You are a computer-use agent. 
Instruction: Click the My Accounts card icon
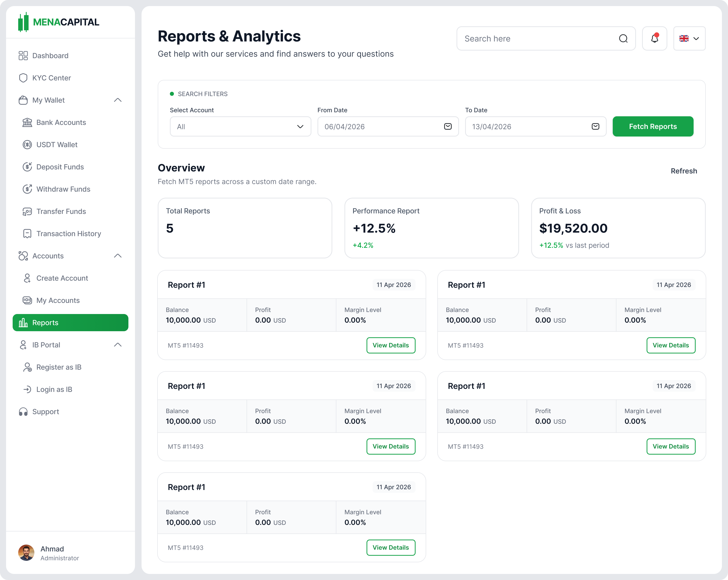click(27, 300)
